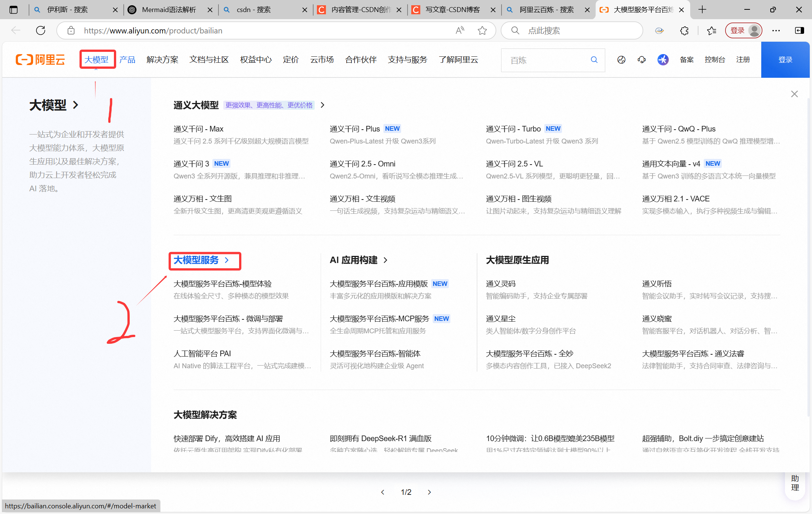
Task: Open the 解决方案 nav menu
Action: pyautogui.click(x=162, y=60)
